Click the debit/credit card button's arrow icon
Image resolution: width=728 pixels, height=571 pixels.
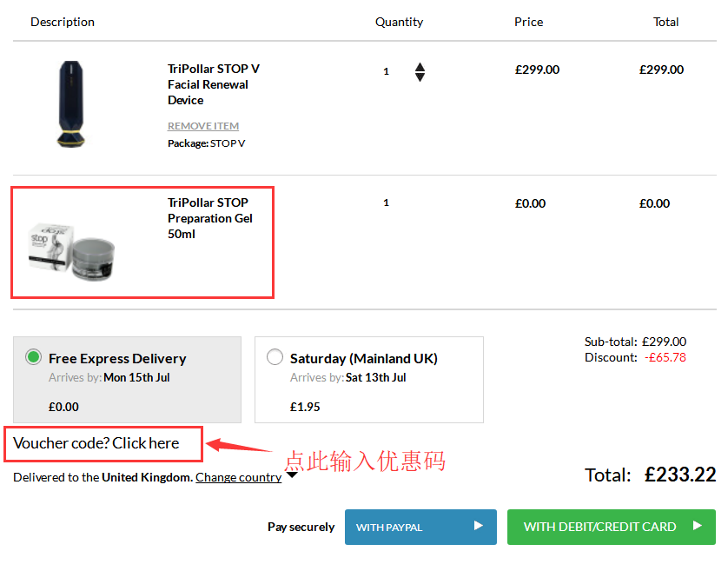click(x=697, y=526)
